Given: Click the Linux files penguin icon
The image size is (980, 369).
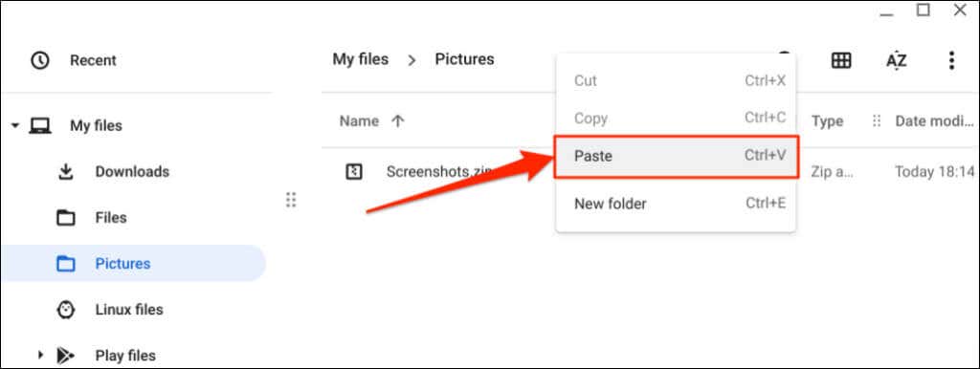Looking at the screenshot, I should click(66, 310).
